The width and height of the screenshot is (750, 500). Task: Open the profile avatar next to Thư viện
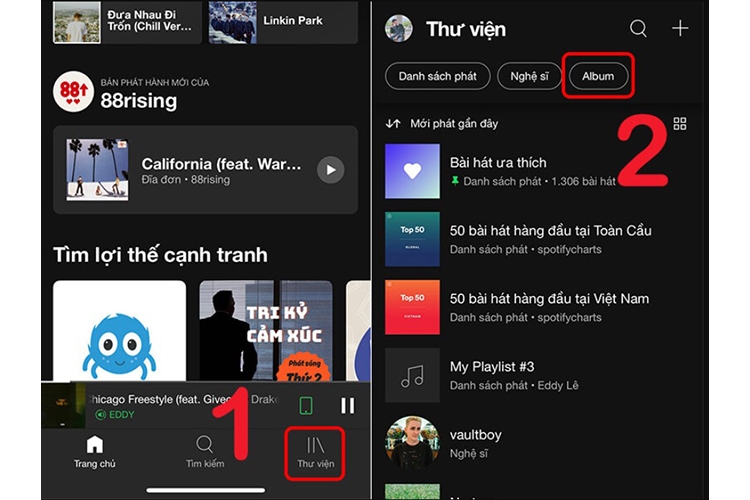[x=398, y=28]
